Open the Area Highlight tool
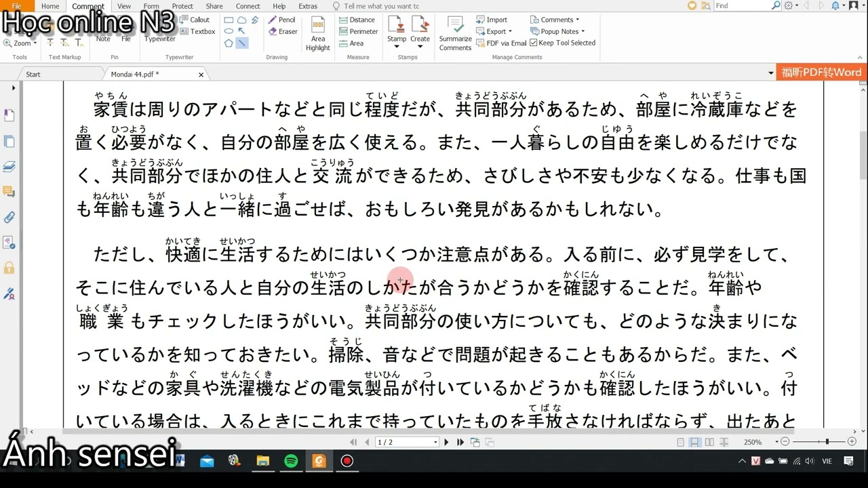The image size is (868, 488). pos(317,33)
